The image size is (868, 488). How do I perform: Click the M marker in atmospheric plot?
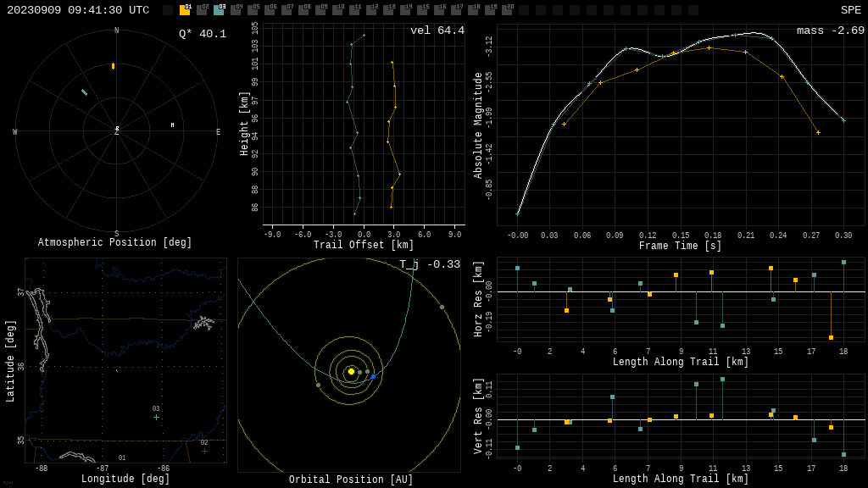172,125
